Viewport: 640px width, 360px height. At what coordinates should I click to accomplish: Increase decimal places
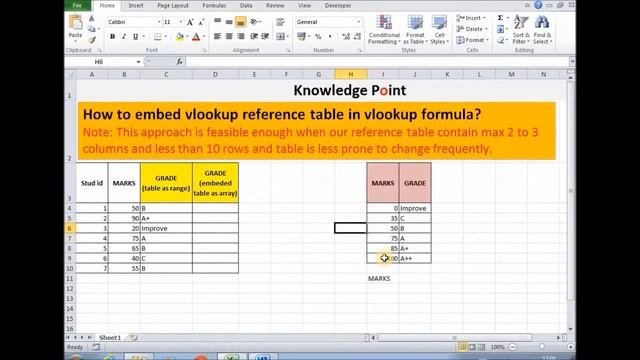coord(346,37)
